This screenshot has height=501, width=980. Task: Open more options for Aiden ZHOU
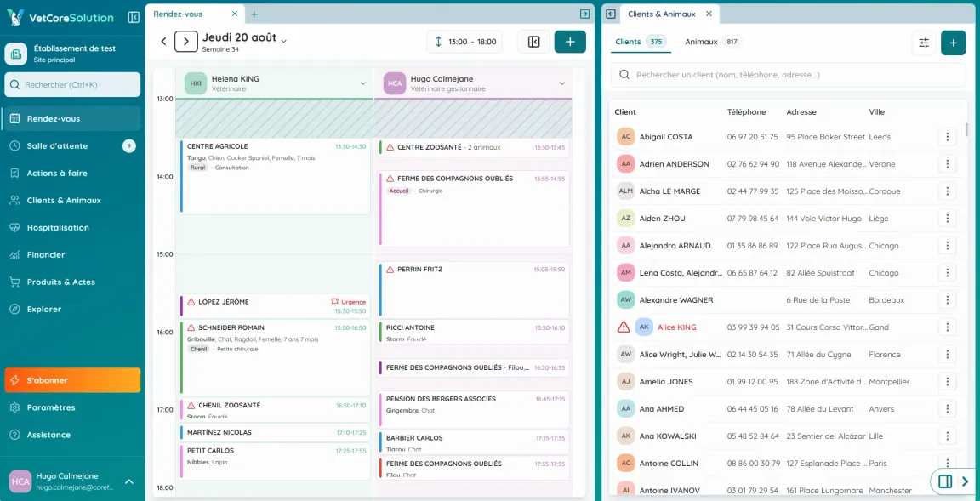[x=948, y=219]
